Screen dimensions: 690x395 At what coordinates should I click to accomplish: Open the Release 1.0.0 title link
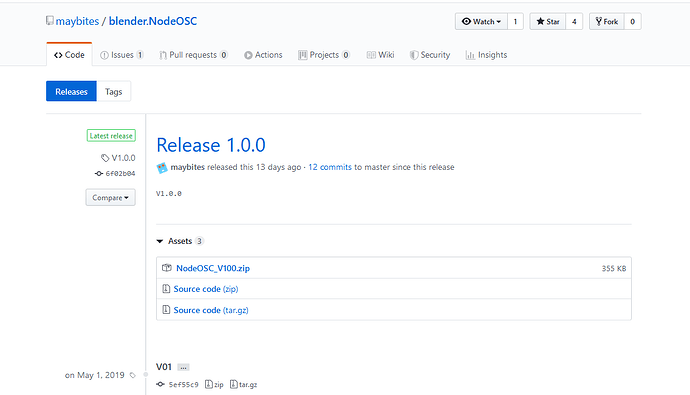[x=211, y=145]
